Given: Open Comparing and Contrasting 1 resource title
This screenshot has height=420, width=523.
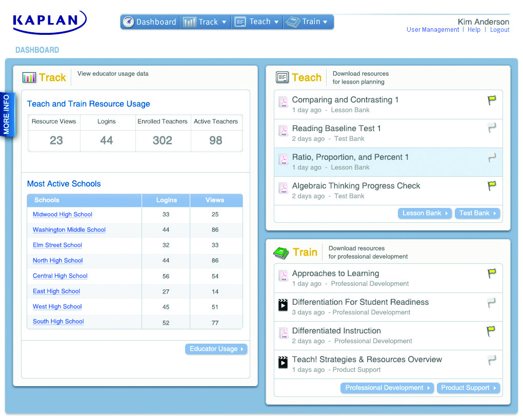Looking at the screenshot, I should 345,99.
